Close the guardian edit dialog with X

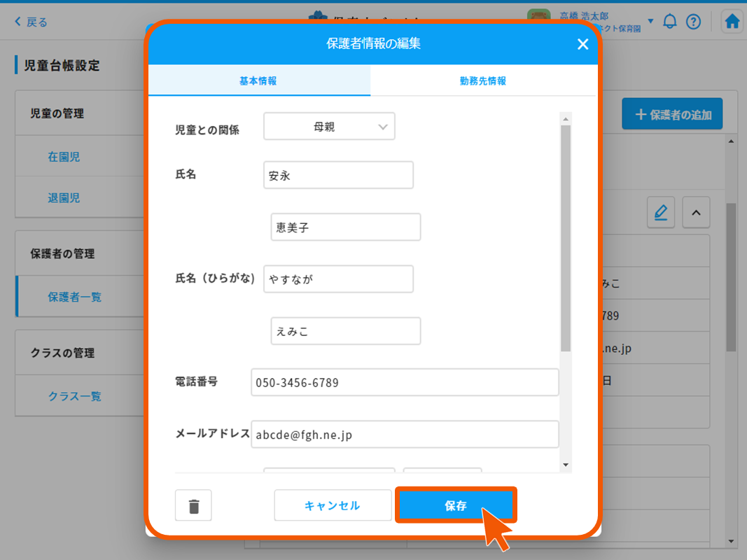tap(582, 44)
